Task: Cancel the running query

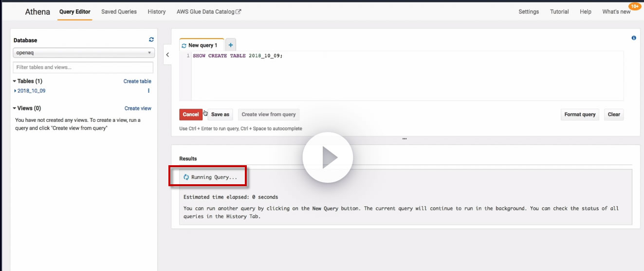Action: (191, 115)
